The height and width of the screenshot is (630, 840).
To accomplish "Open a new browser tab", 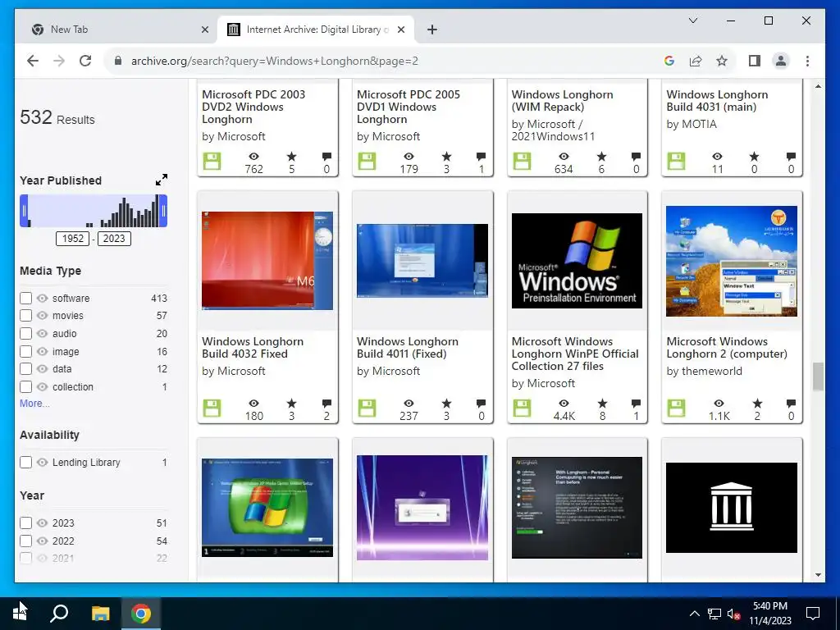I will [x=432, y=30].
